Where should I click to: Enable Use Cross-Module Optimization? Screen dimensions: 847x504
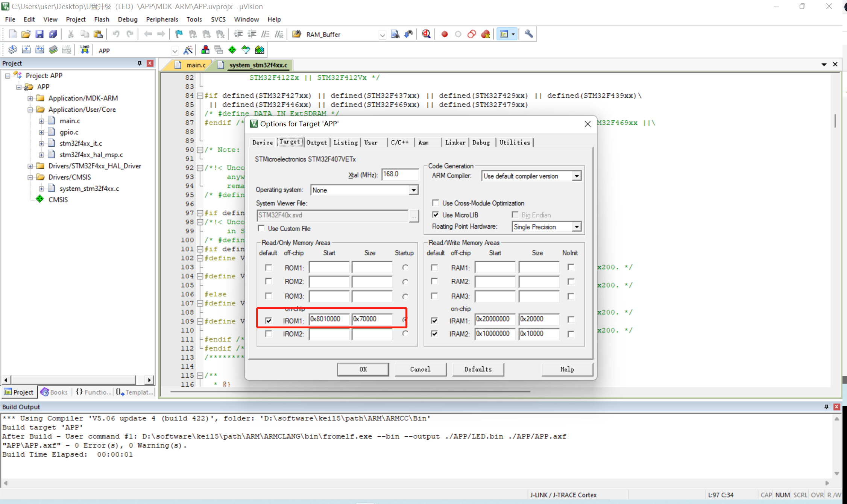[x=436, y=203]
